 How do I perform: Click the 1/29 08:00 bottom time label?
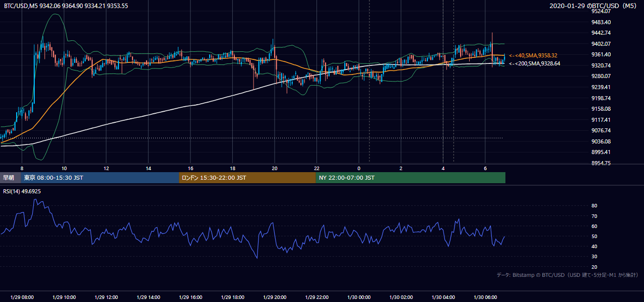coord(22,297)
